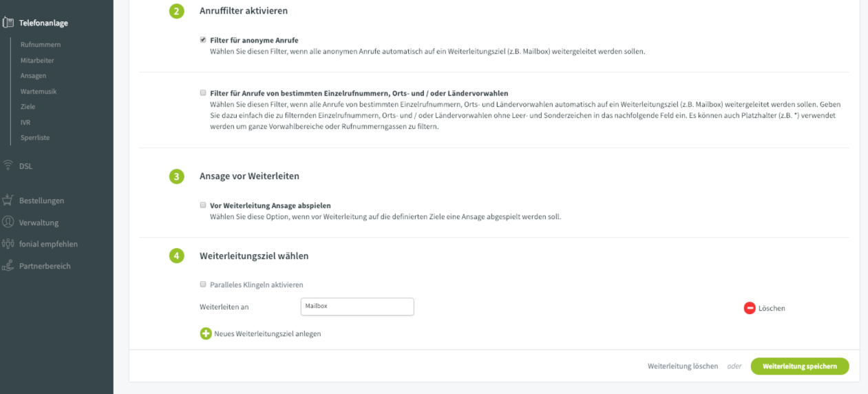Image resolution: width=868 pixels, height=394 pixels.
Task: Select Ansagen in the sidebar
Action: [34, 76]
